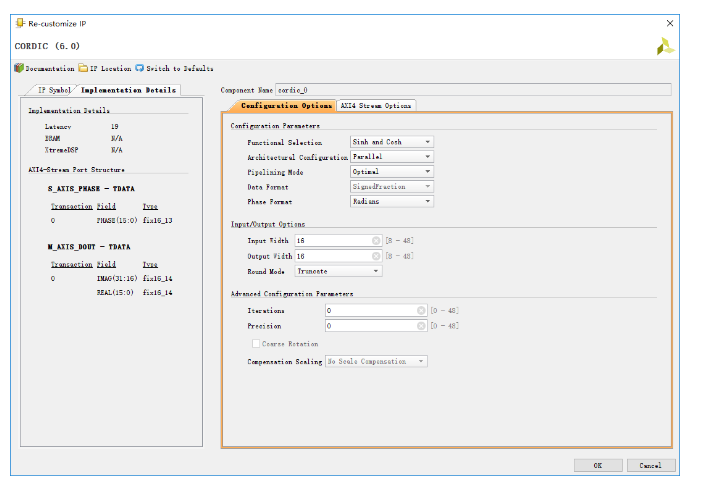This screenshot has height=484, width=702.
Task: Click the Xilinx logo icon
Action: point(666,46)
